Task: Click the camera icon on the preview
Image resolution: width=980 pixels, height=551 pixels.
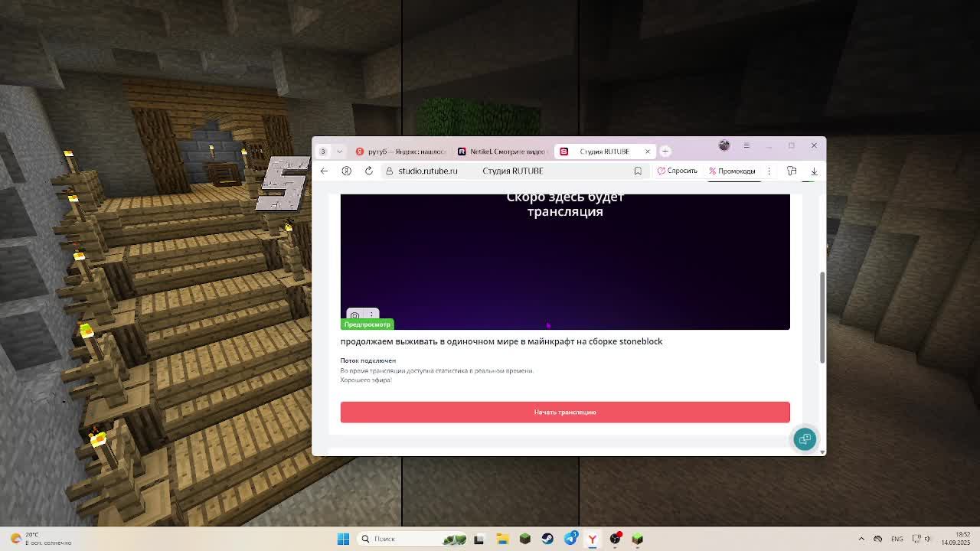Action: coord(354,315)
